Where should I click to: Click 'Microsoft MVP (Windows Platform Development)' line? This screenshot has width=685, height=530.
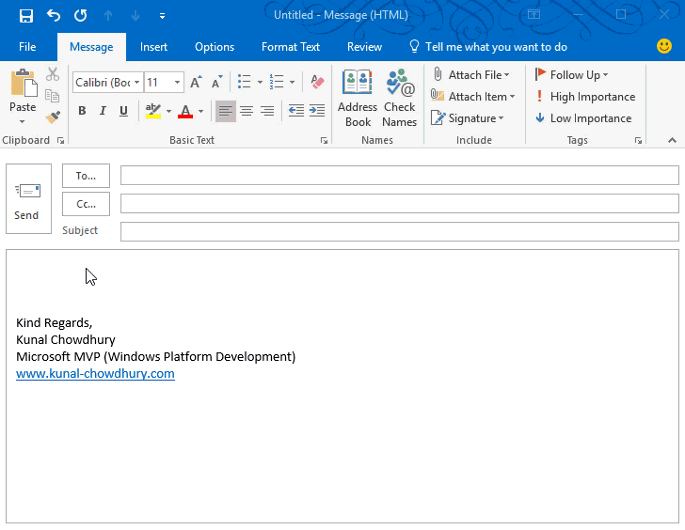(156, 357)
